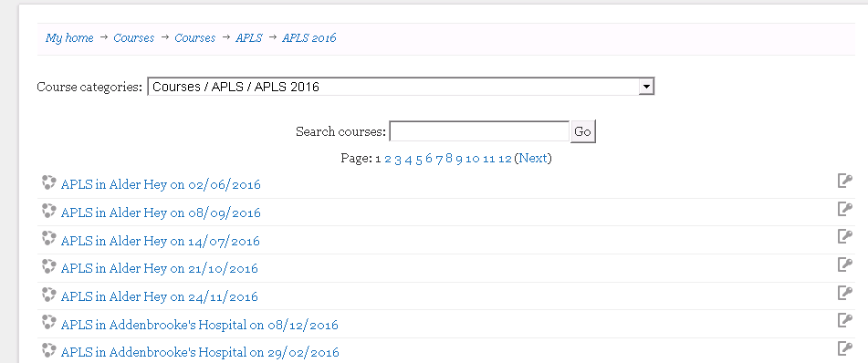Go to My home breadcrumb
The image size is (868, 363).
coord(69,37)
